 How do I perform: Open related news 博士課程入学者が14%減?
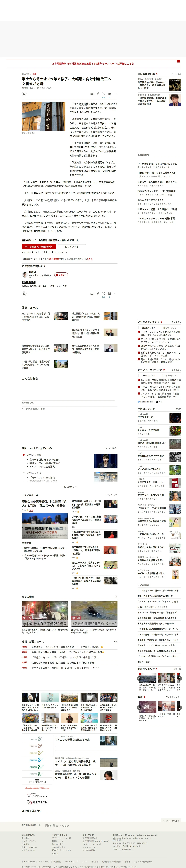86,316
